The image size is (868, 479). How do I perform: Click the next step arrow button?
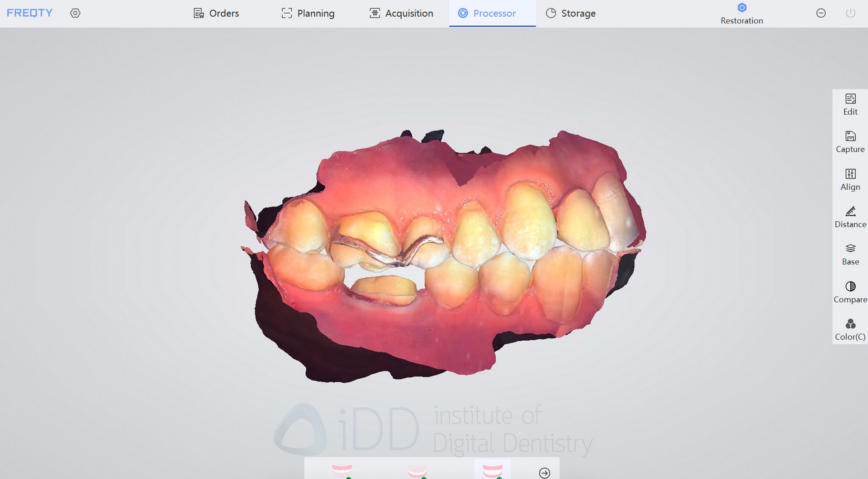pyautogui.click(x=545, y=473)
